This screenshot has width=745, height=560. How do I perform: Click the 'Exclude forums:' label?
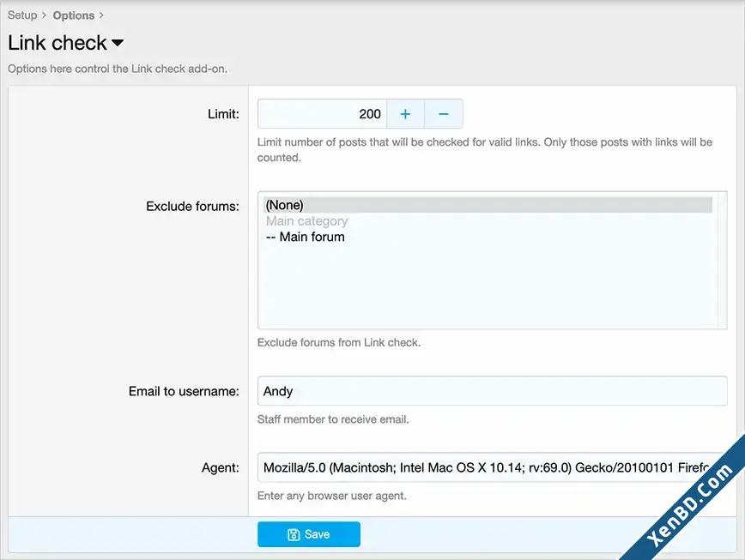point(192,207)
